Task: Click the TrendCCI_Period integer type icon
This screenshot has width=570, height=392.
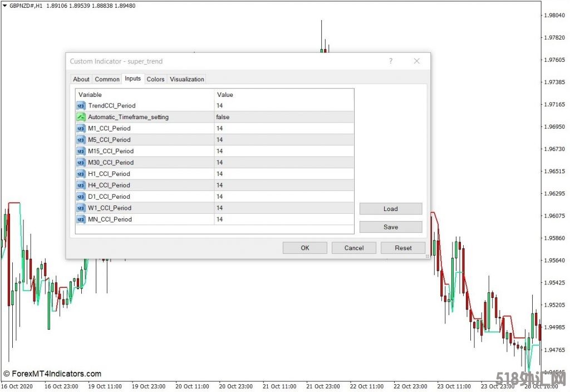Action: click(81, 106)
